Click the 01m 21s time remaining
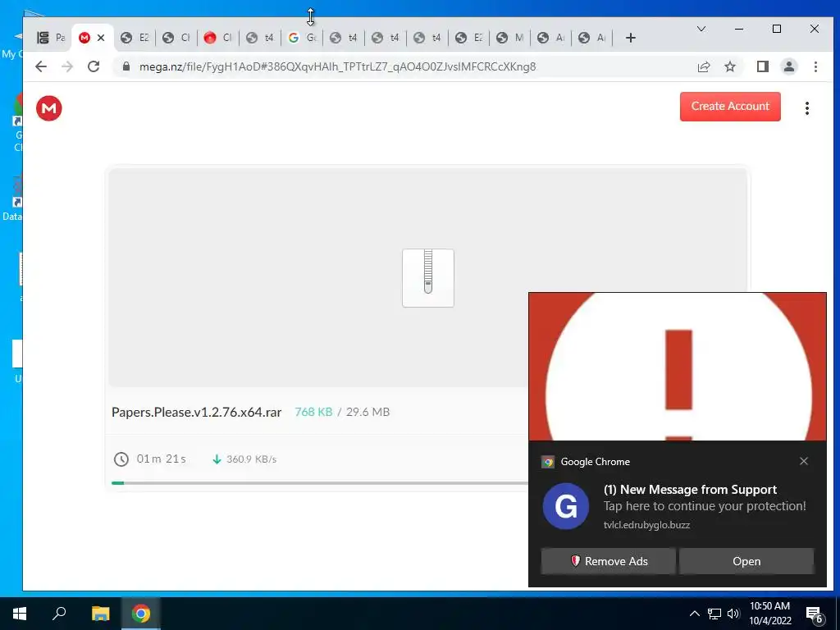The image size is (840, 630). click(x=162, y=459)
